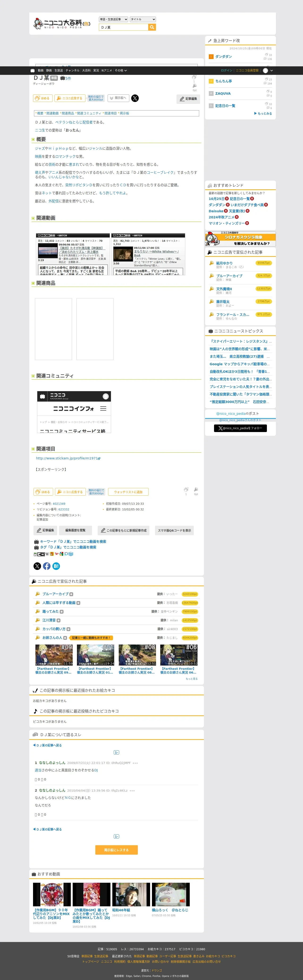Click page number 4021349
The image size is (303, 980).
59,504
